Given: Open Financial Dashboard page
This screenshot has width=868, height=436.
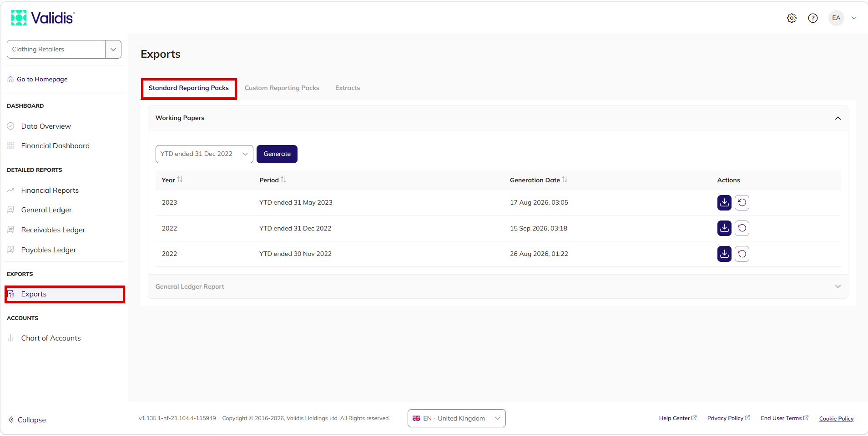Looking at the screenshot, I should coord(55,145).
